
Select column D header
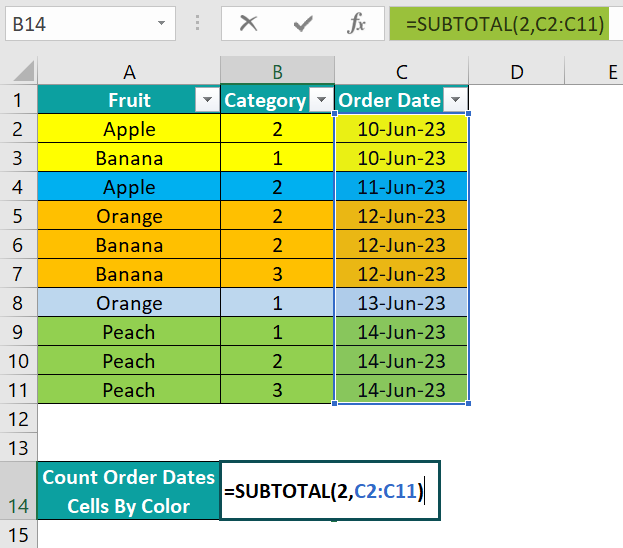(517, 71)
